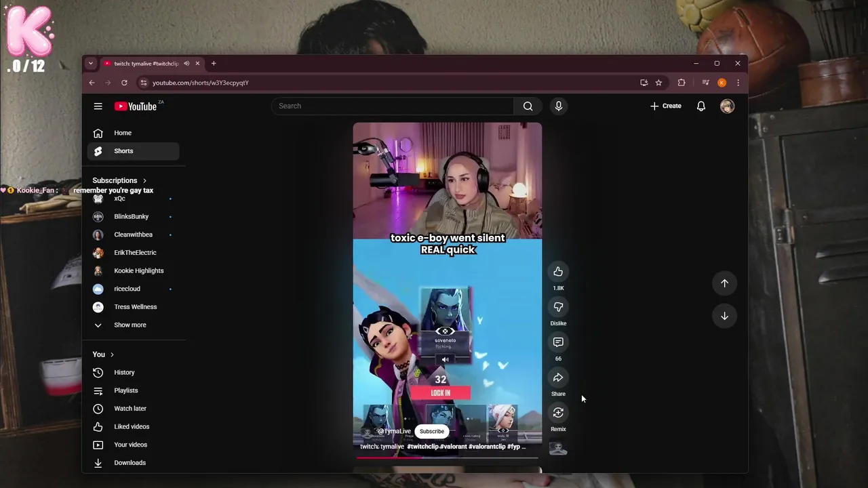Image resolution: width=868 pixels, height=488 pixels.
Task: Open Shorts in the sidebar
Action: [x=133, y=151]
